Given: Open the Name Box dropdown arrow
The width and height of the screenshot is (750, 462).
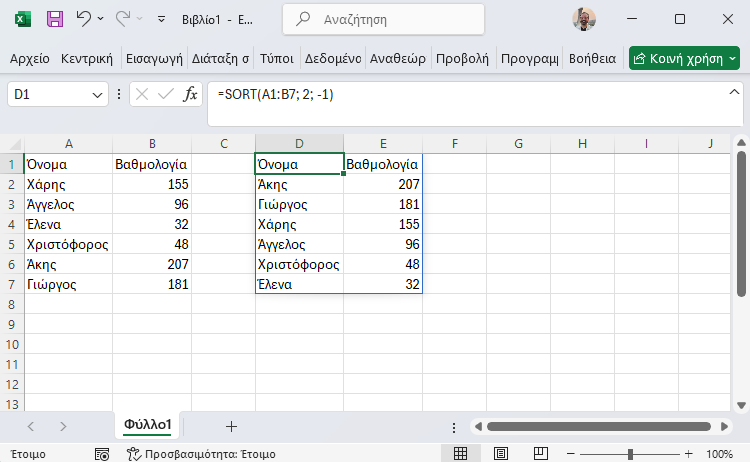Looking at the screenshot, I should tap(97, 95).
